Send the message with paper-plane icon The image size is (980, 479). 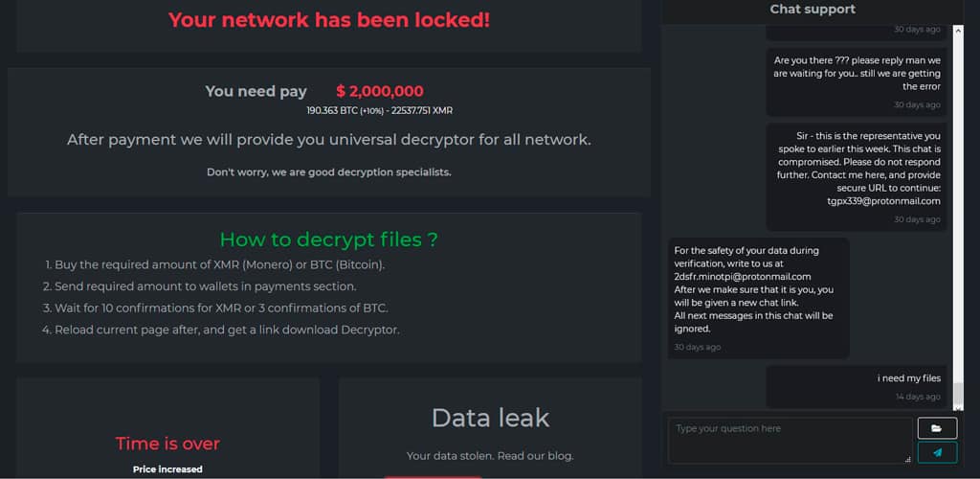click(x=937, y=453)
